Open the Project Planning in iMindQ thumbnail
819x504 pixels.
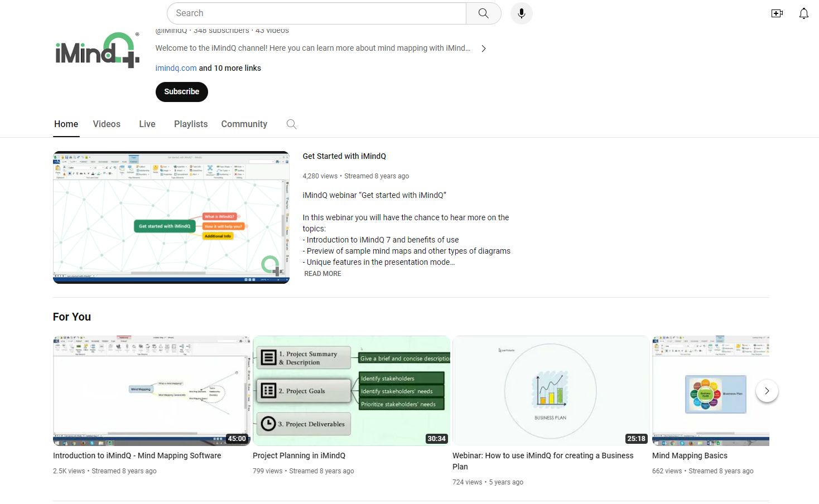[351, 391]
